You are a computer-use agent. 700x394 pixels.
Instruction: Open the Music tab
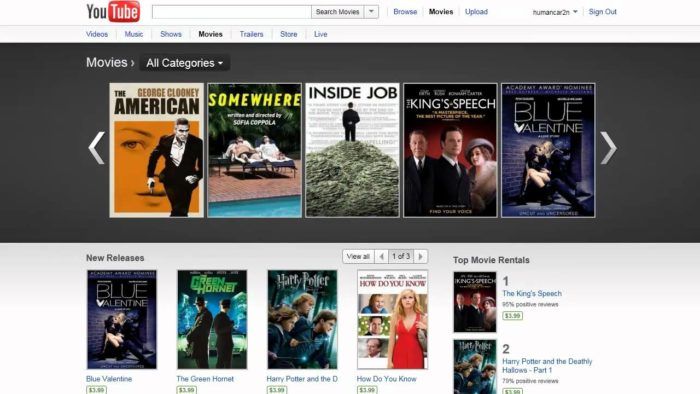(x=134, y=34)
